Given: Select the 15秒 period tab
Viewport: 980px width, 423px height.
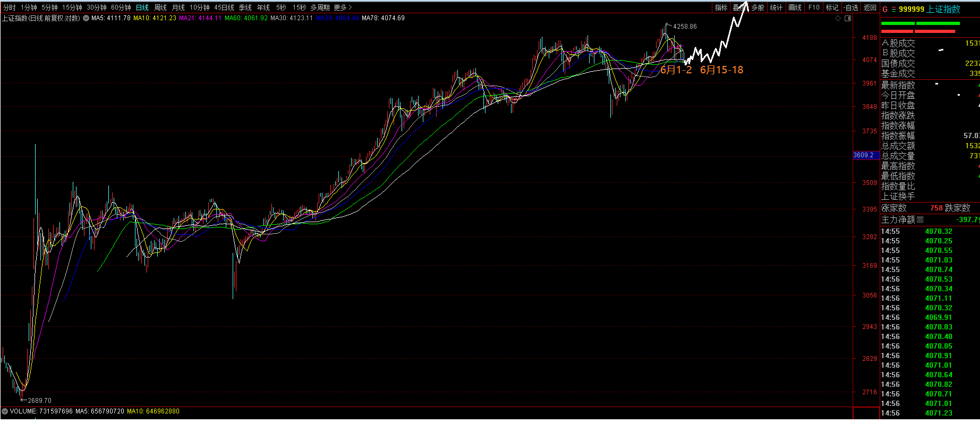Looking at the screenshot, I should [299, 7].
